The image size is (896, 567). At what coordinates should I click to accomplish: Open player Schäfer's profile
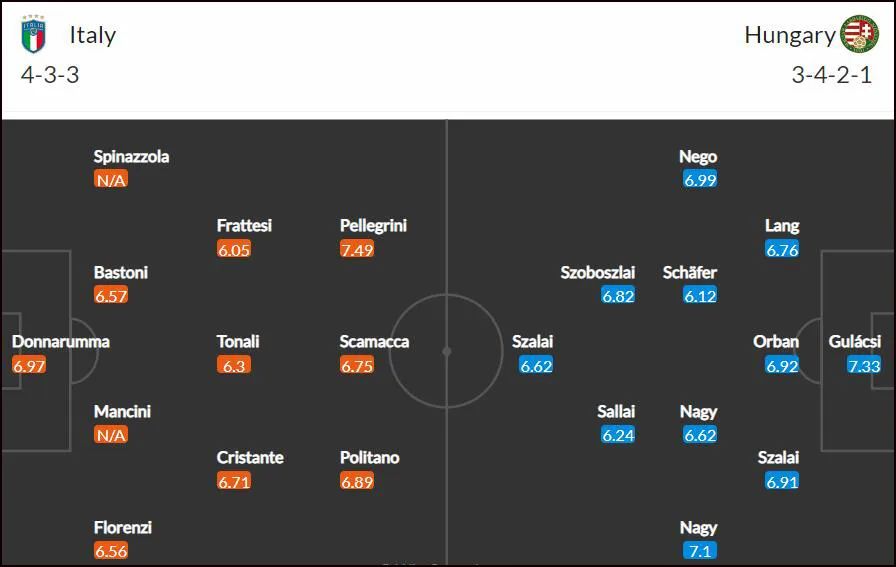pyautogui.click(x=690, y=272)
